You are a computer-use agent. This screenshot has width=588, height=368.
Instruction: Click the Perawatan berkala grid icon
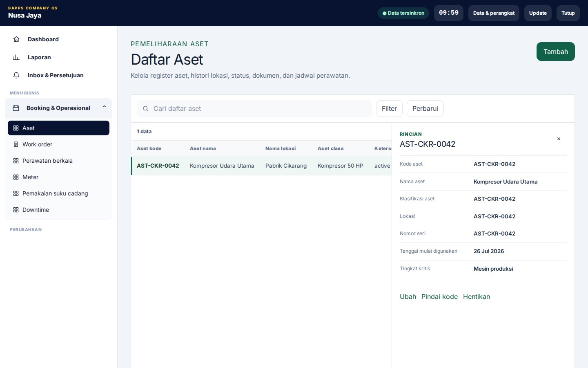[16, 161]
